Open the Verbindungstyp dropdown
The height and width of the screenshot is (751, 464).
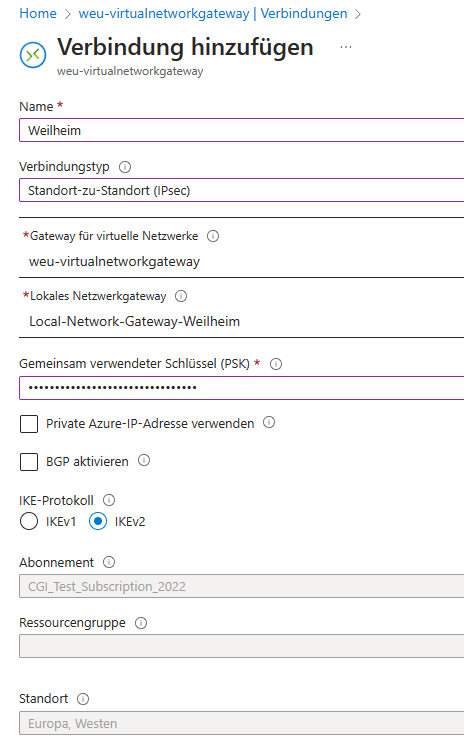pos(241,190)
